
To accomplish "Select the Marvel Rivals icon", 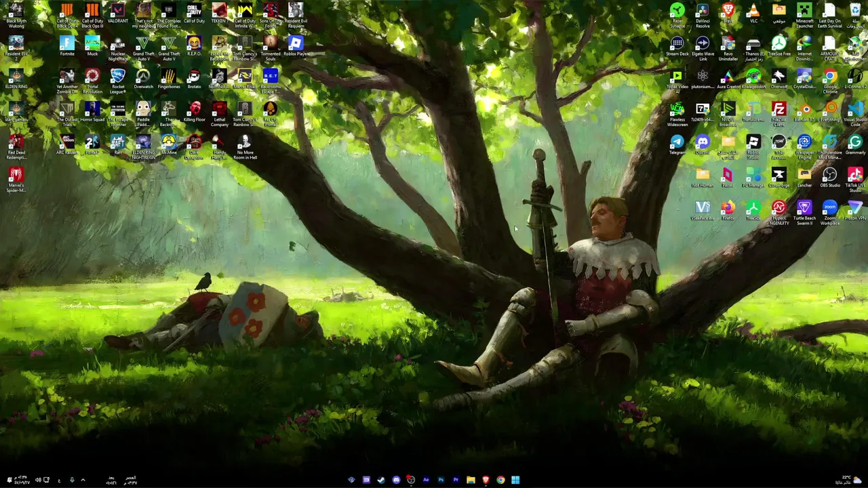I will click(x=245, y=79).
